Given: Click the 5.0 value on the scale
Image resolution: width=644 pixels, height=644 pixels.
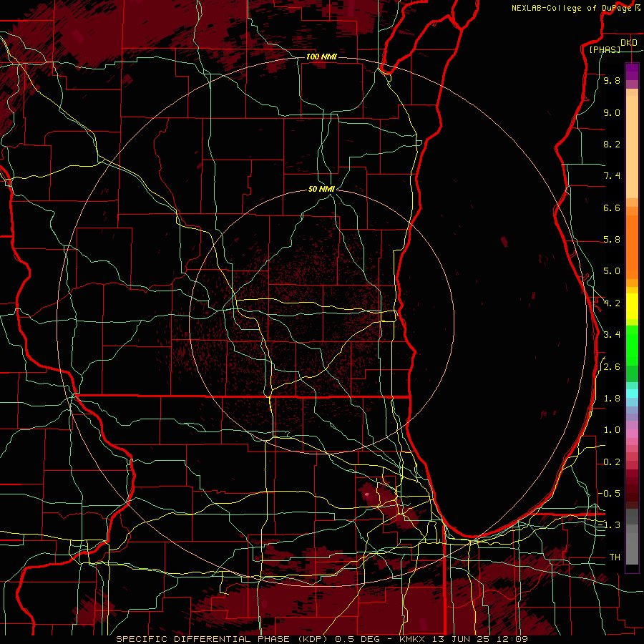Looking at the screenshot, I should point(612,271).
